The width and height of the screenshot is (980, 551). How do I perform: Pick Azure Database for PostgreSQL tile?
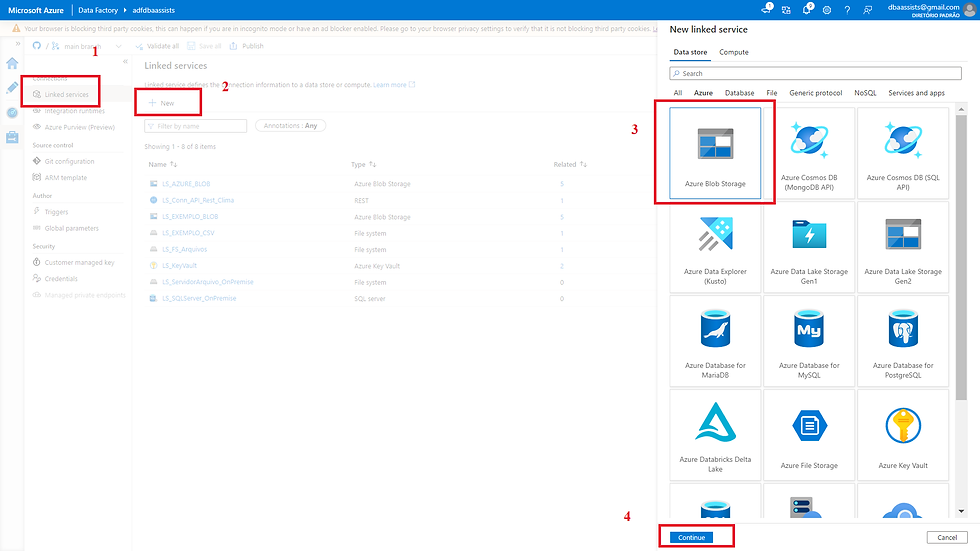coord(902,341)
